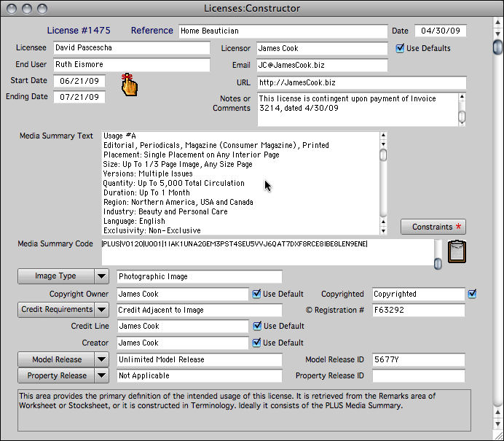Click the Model Release ID field
504x441 pixels.
pos(418,360)
